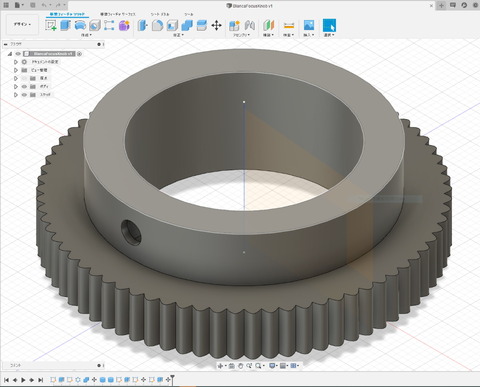This screenshot has width=480, height=387.
Task: Switch to the シートメタル ribbon tab
Action: point(160,14)
